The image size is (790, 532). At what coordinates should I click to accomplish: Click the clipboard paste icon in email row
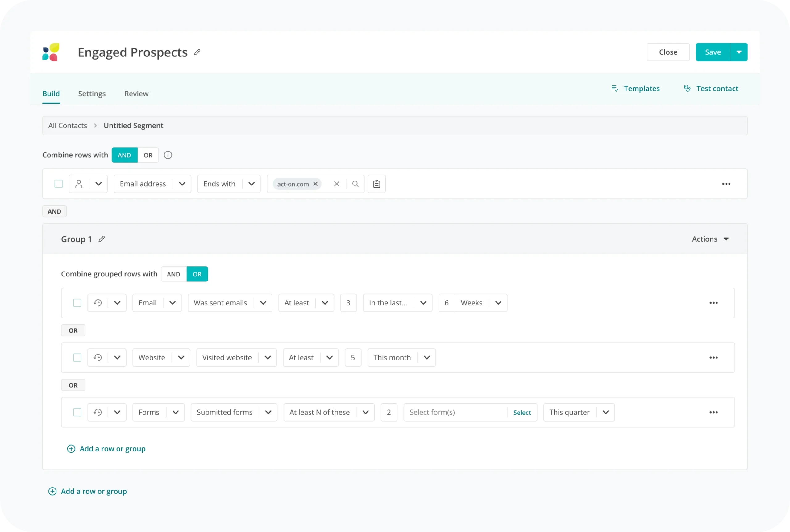tap(376, 184)
